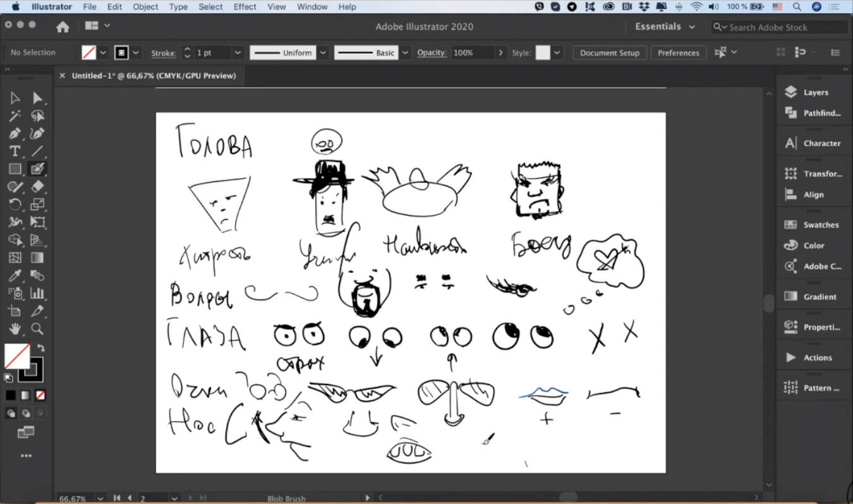
Task: Click the Search Adobe Stock field
Action: coord(783,27)
